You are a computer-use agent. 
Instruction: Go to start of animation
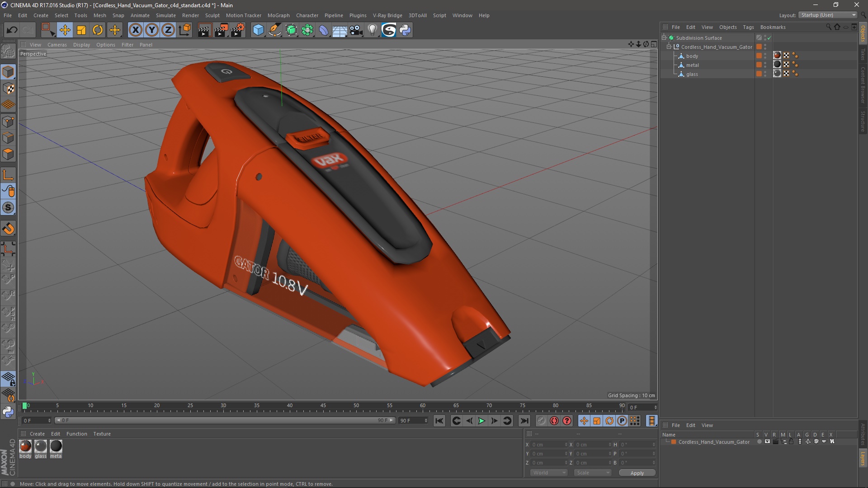pyautogui.click(x=439, y=421)
